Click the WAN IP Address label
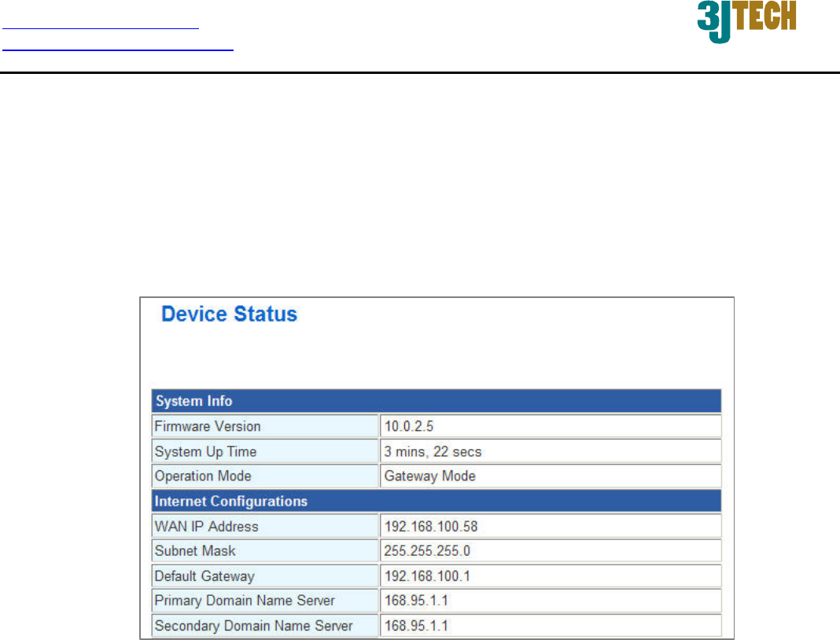 coord(206,527)
